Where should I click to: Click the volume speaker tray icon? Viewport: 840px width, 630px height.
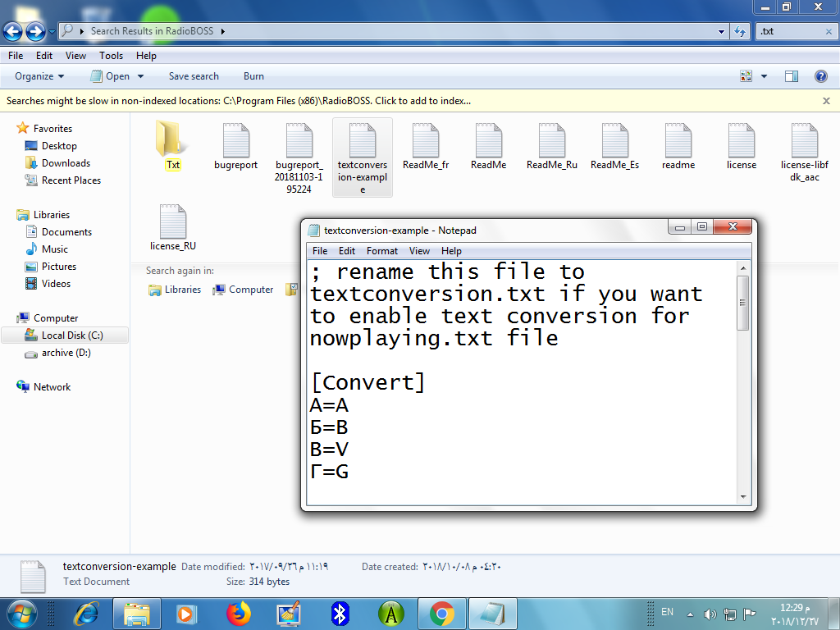pos(710,614)
